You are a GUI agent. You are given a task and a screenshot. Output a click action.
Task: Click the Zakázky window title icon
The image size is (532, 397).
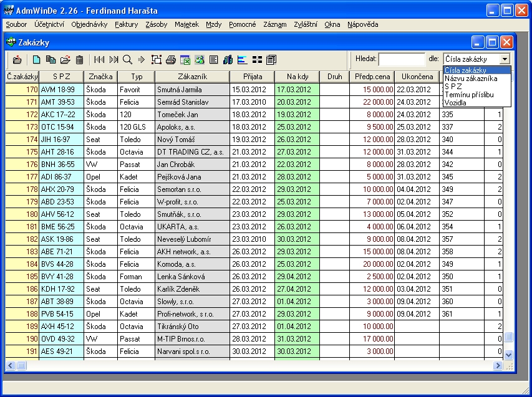pos(11,42)
